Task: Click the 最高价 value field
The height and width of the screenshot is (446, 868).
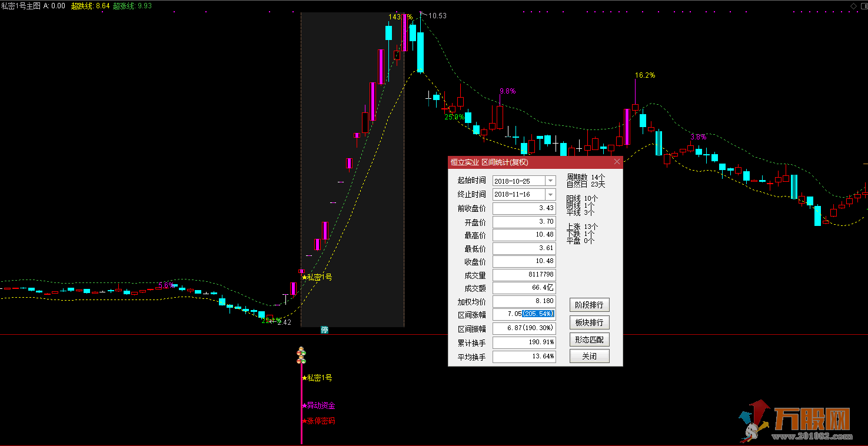Action: 524,235
